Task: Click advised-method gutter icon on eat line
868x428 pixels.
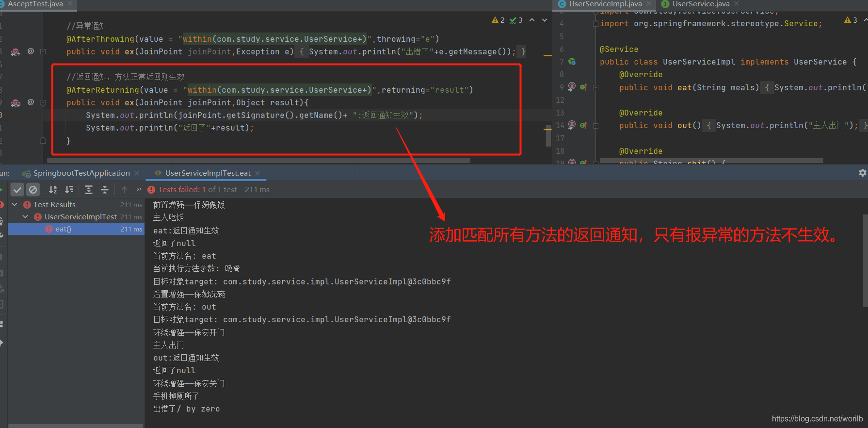Action: (572, 87)
